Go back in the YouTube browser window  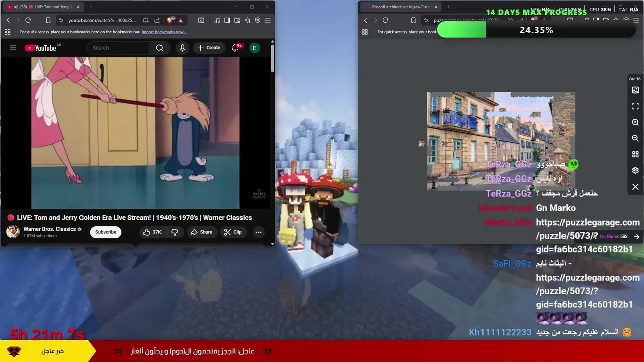(x=8, y=20)
